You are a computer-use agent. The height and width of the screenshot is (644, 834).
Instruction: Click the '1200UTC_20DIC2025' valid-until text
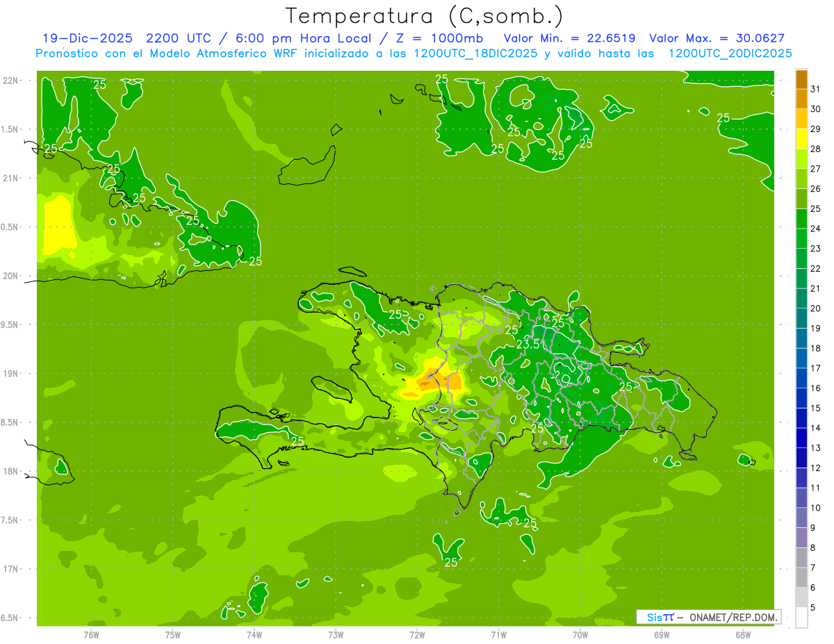click(729, 53)
